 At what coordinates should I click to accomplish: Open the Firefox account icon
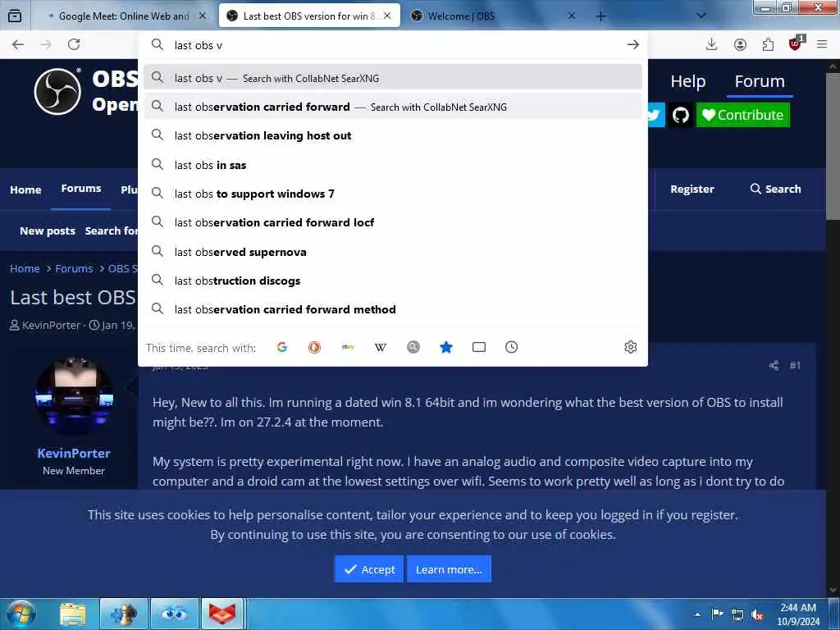tap(741, 44)
